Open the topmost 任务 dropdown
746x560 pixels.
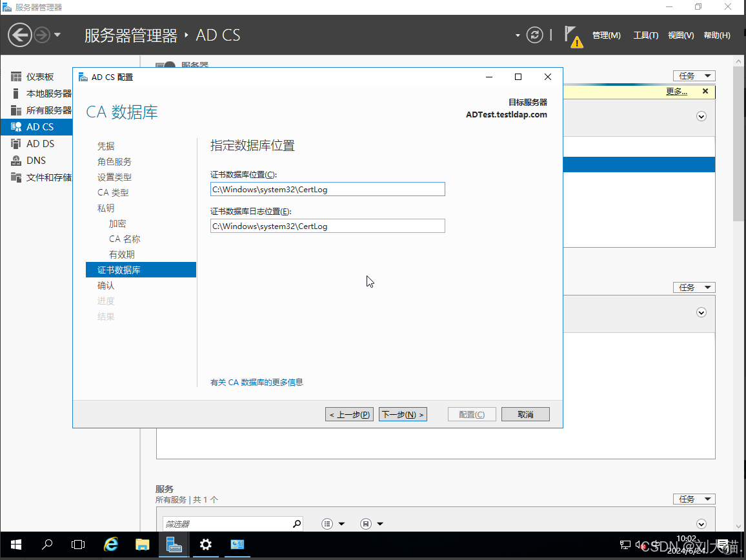click(x=694, y=75)
